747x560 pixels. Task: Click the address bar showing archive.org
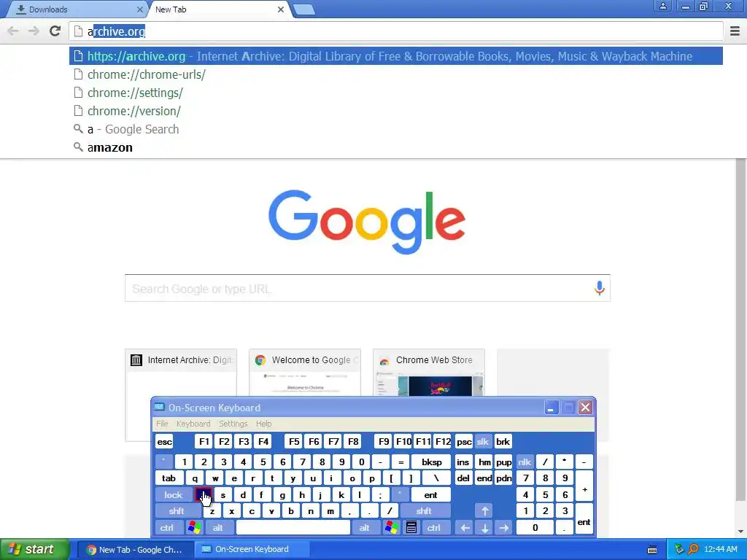click(395, 31)
